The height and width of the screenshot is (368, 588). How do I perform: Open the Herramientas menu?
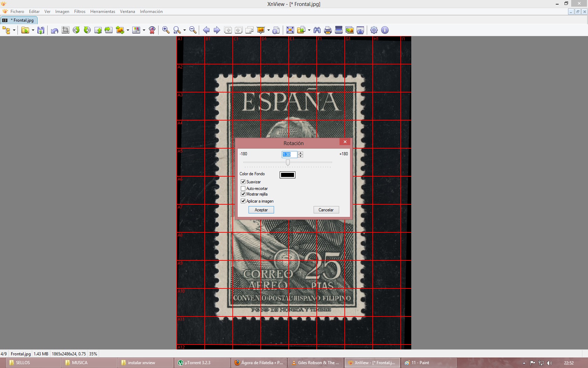[103, 12]
